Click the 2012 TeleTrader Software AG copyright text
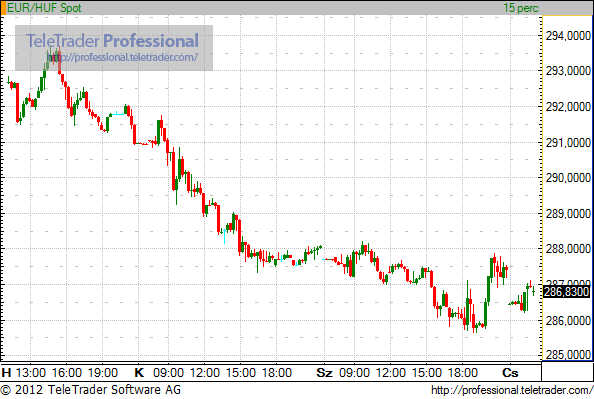594x399 pixels. pos(90,390)
